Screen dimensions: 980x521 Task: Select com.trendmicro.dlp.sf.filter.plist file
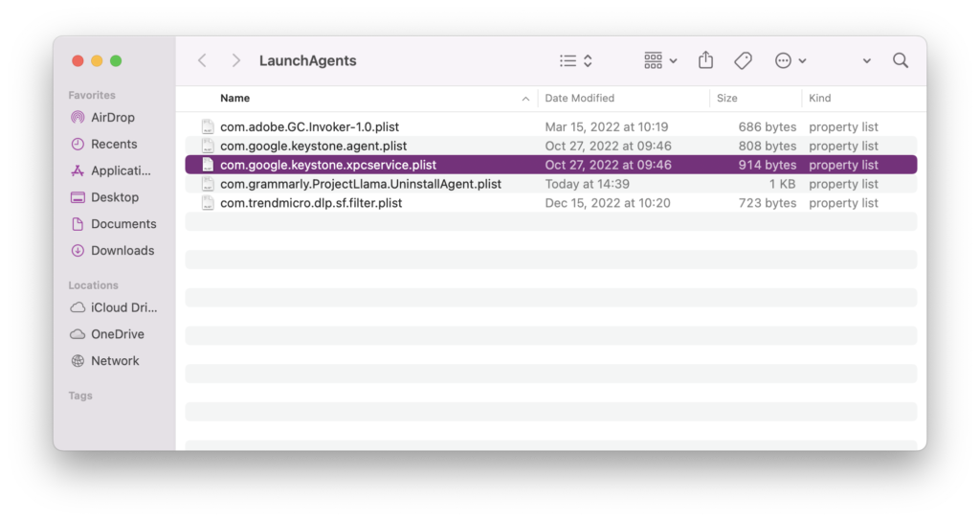311,203
